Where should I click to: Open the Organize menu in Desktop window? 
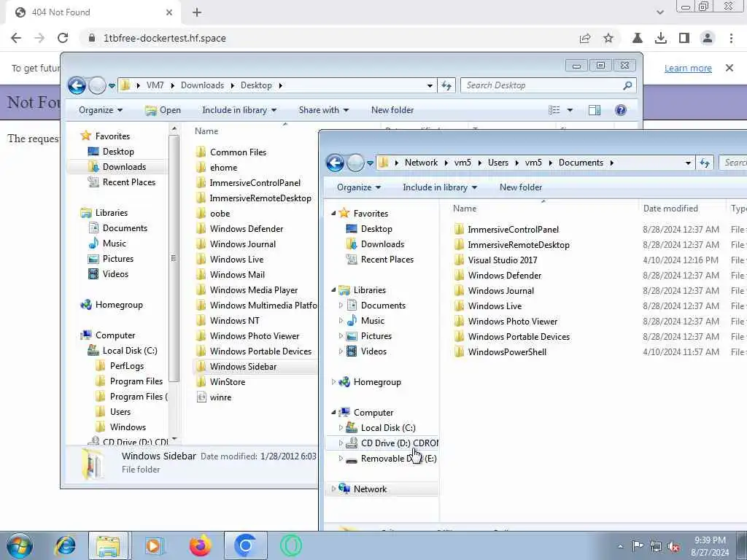101,110
